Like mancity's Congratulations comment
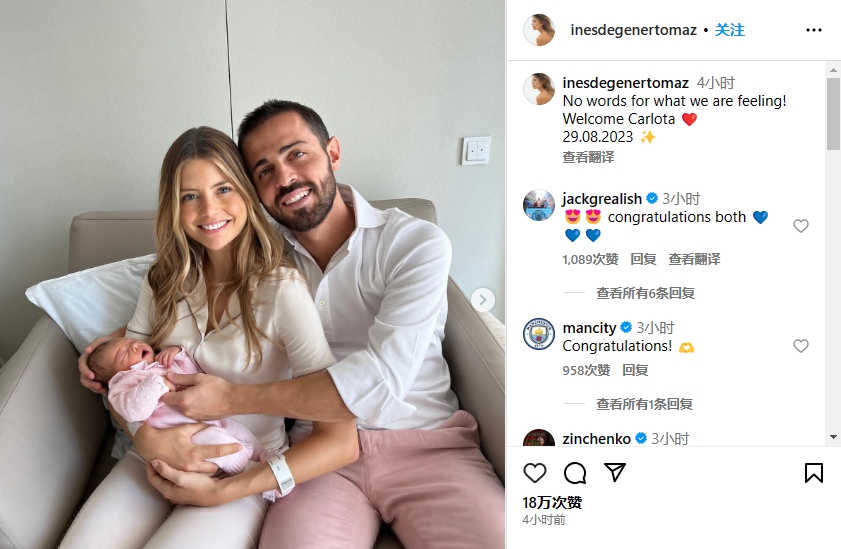841x549 pixels. point(801,346)
